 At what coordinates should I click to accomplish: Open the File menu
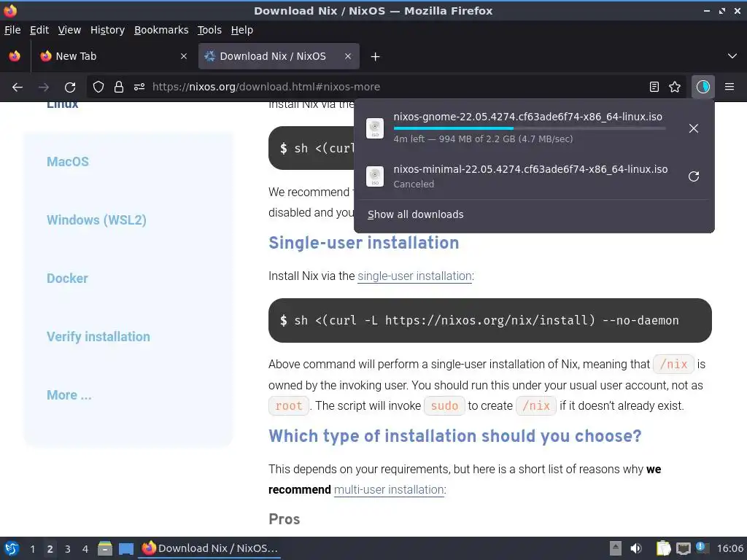12,30
